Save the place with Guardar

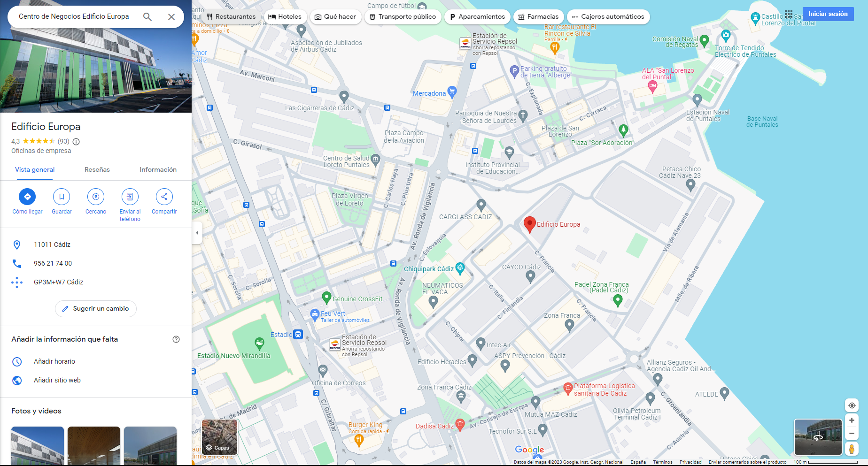click(62, 202)
